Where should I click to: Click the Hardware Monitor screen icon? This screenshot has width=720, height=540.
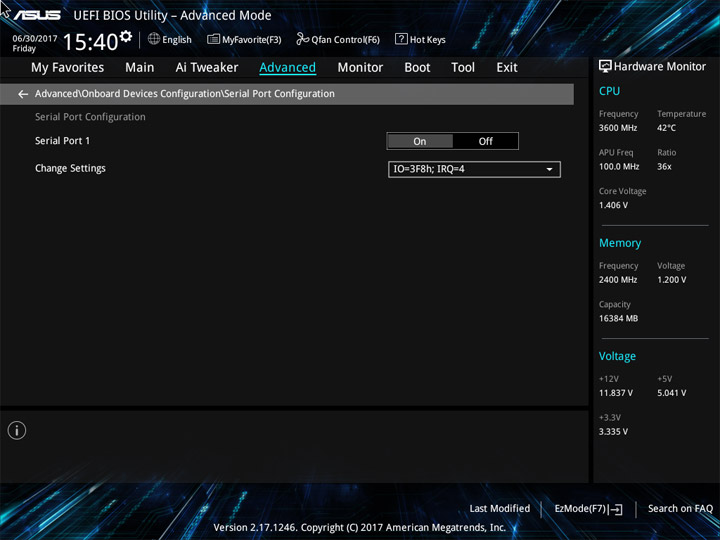605,67
